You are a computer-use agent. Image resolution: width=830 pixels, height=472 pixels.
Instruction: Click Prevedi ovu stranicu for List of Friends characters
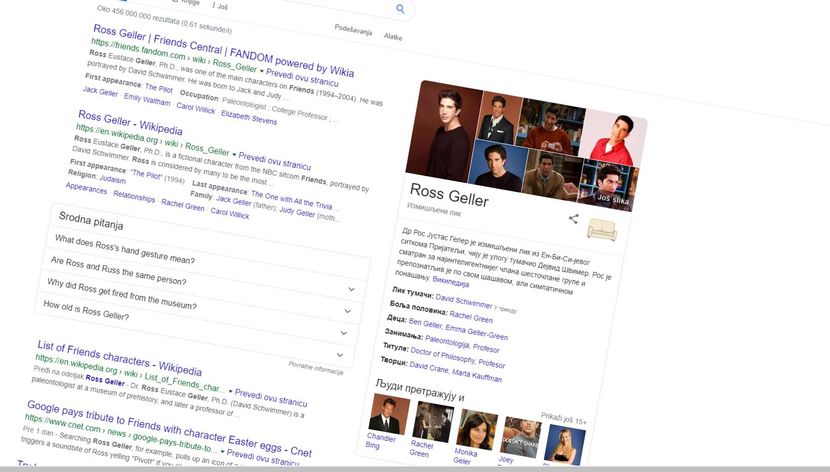click(x=270, y=398)
